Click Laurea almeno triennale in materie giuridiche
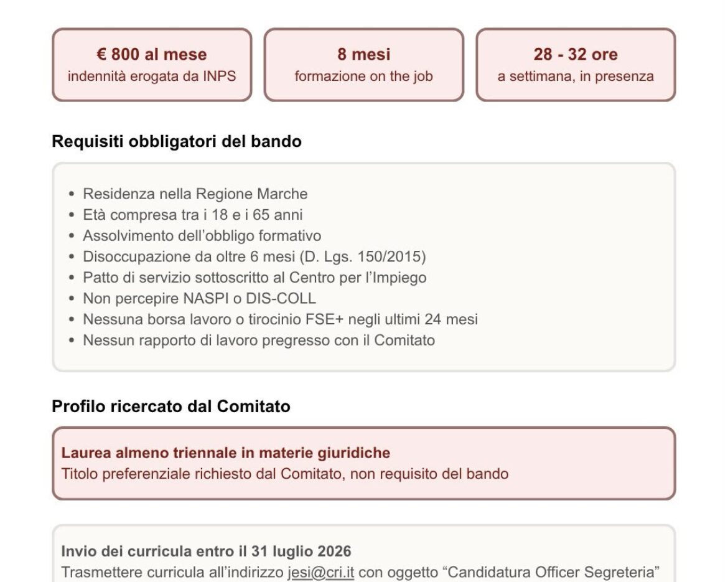 226,453
